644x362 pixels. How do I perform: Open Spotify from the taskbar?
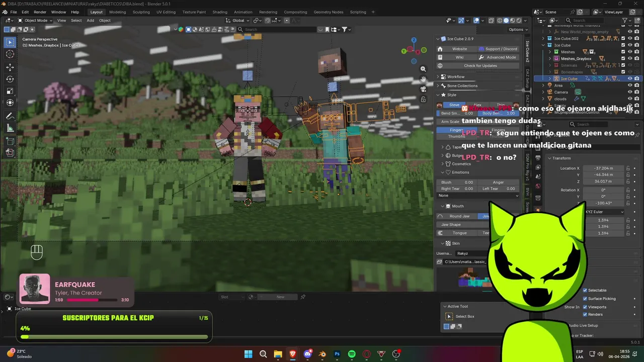click(352, 354)
